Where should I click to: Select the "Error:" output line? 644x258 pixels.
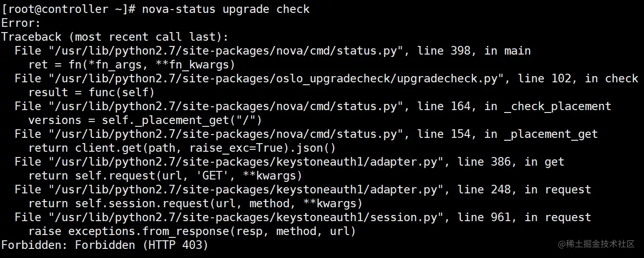click(x=21, y=23)
